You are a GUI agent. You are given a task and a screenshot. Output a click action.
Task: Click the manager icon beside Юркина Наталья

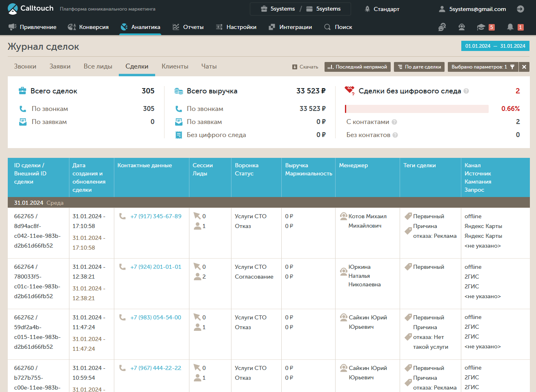(x=344, y=271)
